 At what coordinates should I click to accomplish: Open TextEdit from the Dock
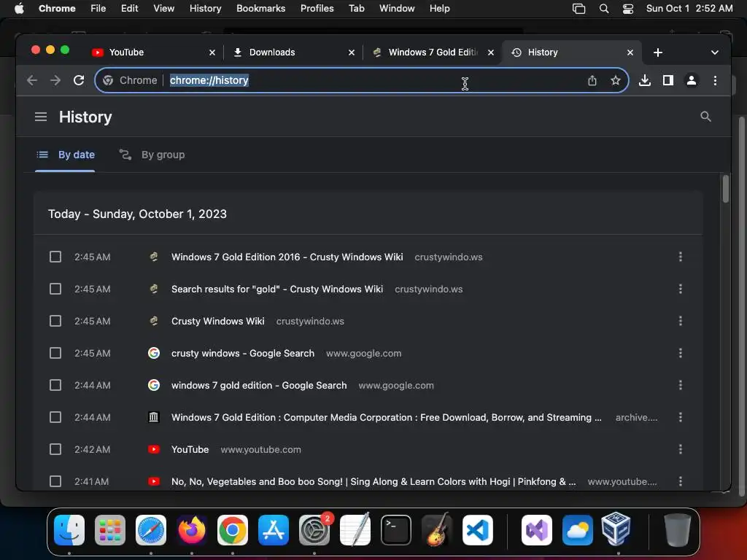(355, 530)
